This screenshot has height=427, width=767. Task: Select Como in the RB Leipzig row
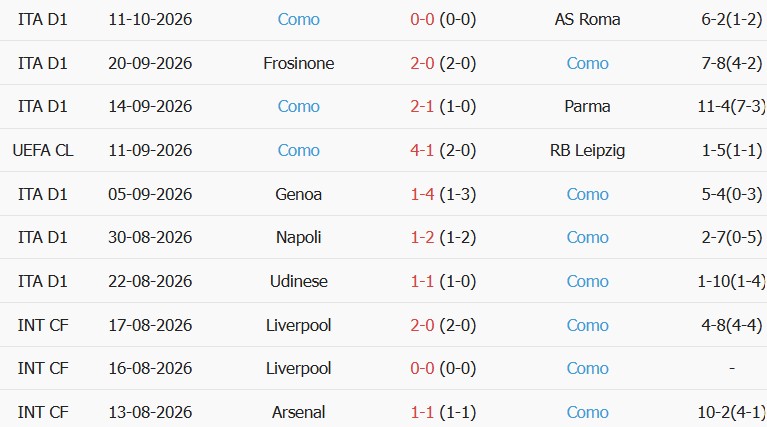tap(298, 151)
